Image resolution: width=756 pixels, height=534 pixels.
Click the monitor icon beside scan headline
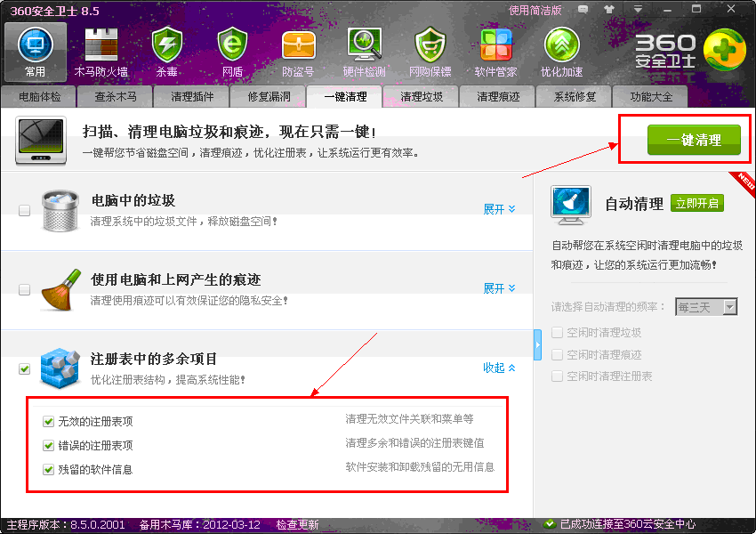click(41, 141)
